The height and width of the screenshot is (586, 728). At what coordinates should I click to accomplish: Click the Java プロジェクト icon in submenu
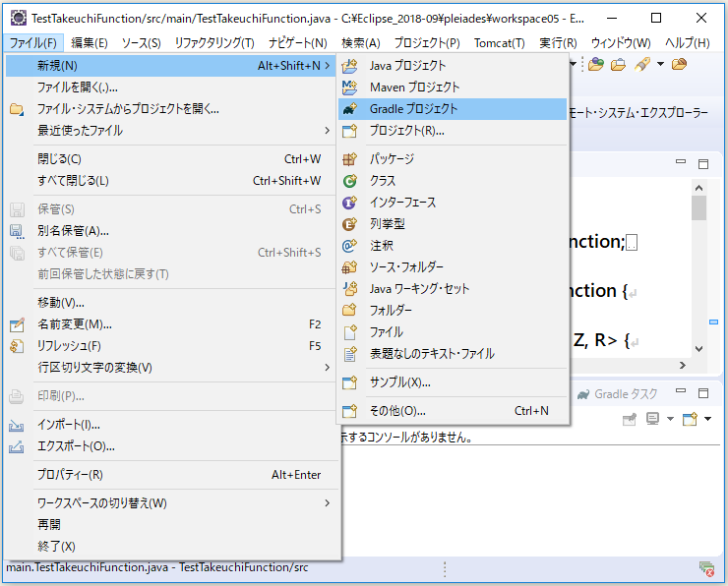(349, 66)
